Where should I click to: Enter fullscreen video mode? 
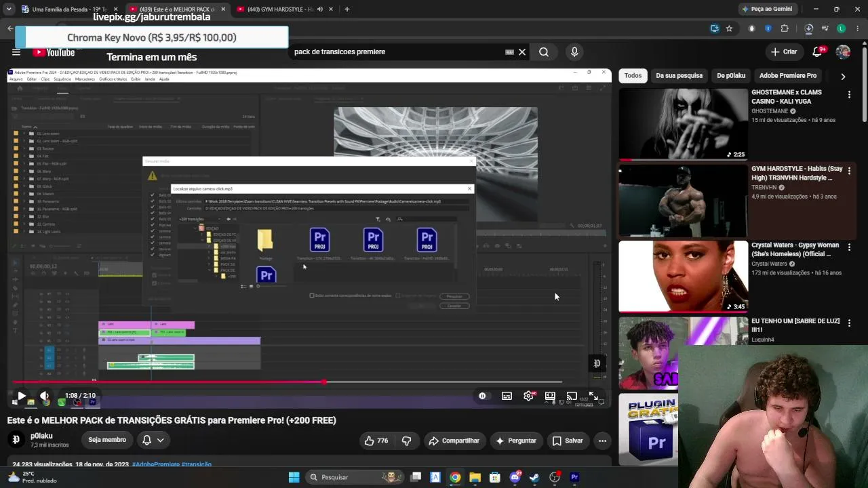pyautogui.click(x=593, y=396)
